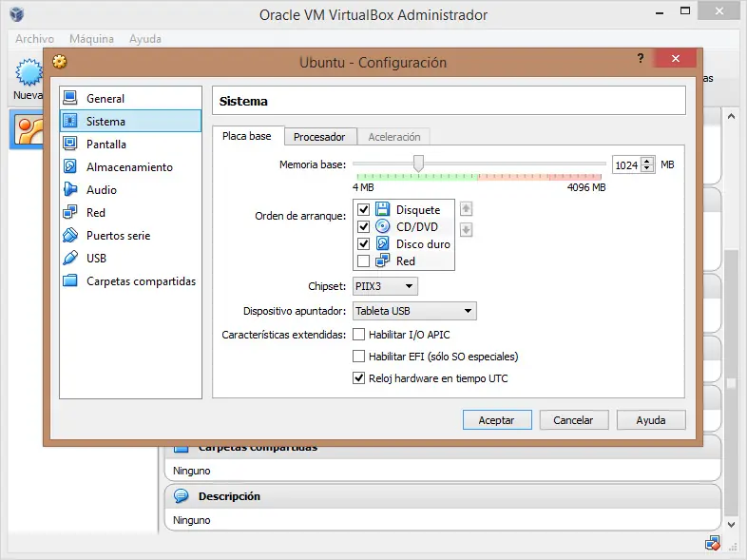This screenshot has width=747, height=560.
Task: Click the Aceptar button
Action: 497,420
